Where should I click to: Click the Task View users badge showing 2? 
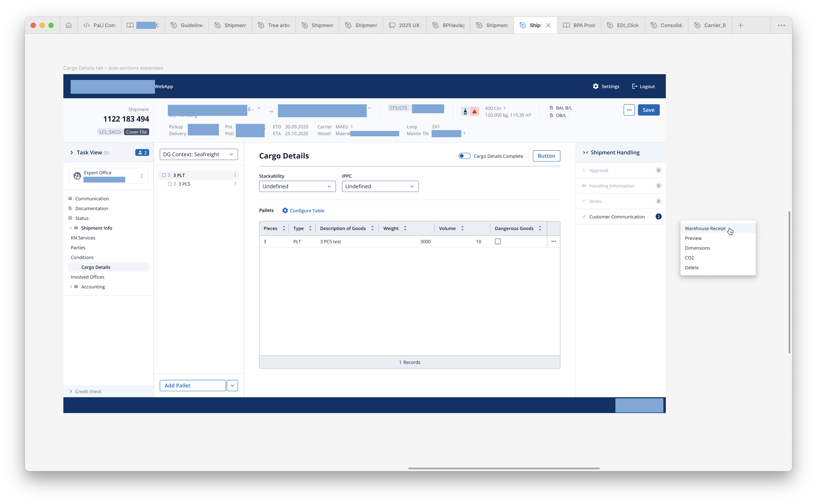[142, 152]
